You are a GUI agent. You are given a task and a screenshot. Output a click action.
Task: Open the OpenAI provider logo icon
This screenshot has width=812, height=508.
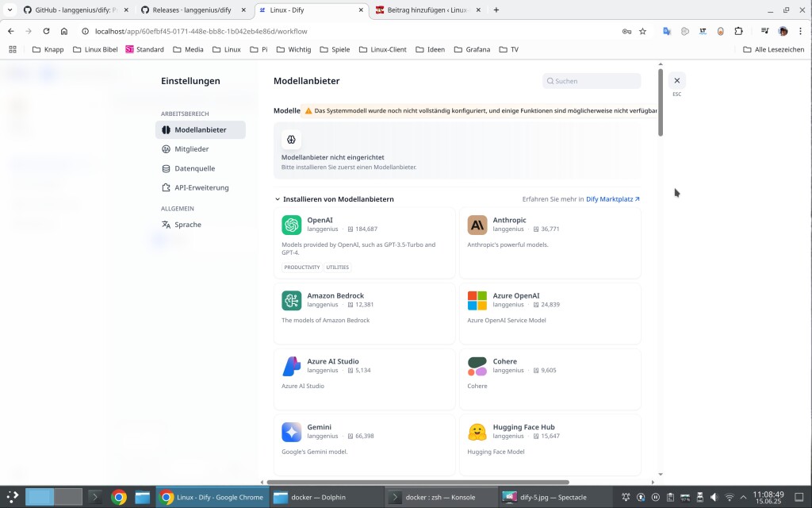coord(292,225)
